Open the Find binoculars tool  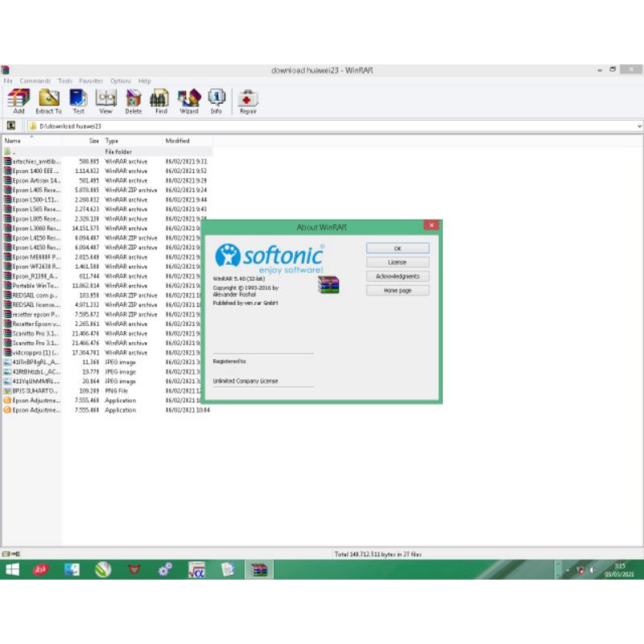161,101
